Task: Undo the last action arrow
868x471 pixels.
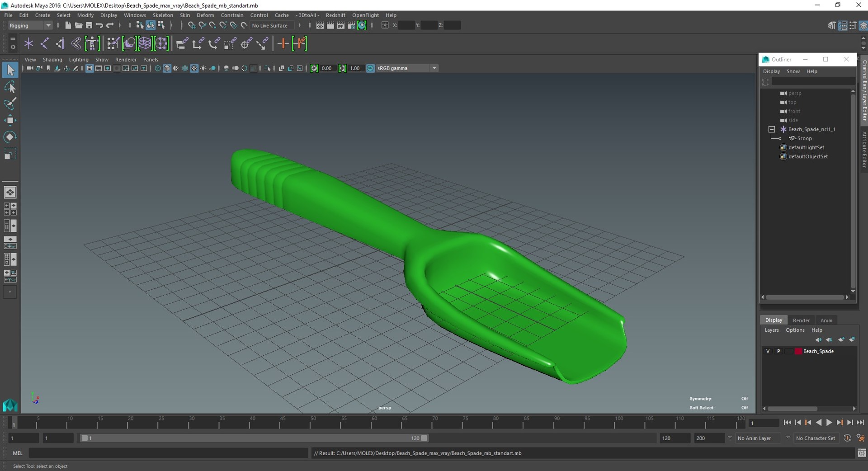Action: click(x=99, y=25)
